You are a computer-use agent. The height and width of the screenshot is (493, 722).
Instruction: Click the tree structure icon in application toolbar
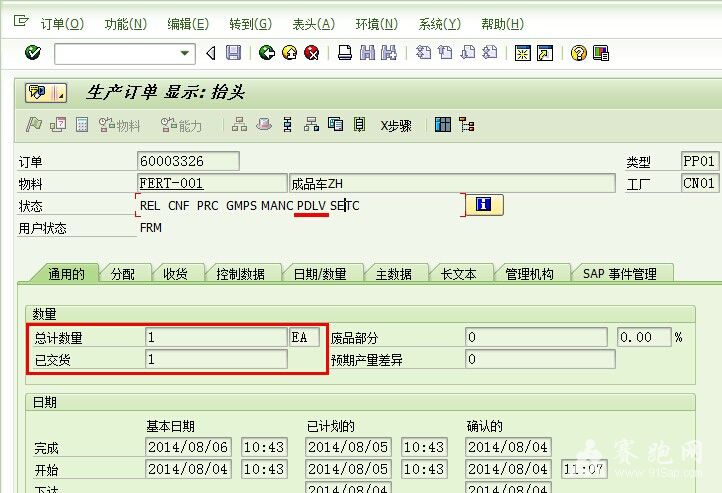(466, 124)
